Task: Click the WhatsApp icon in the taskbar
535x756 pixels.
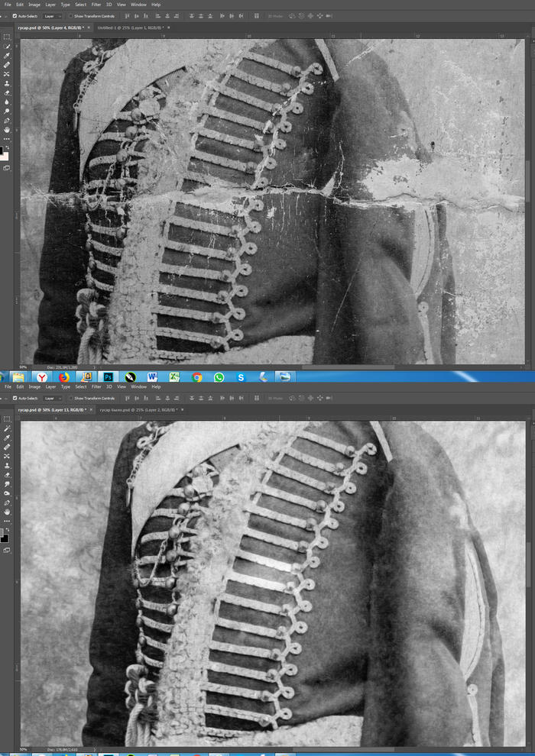Action: (219, 376)
